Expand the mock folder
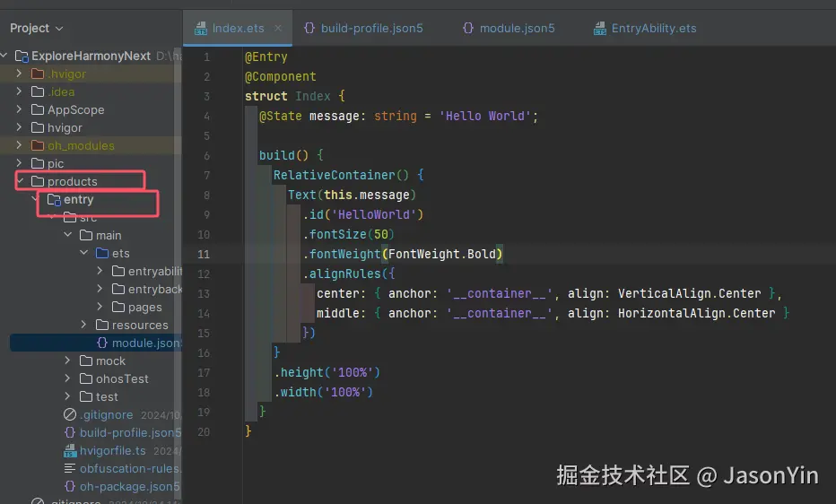The height and width of the screenshot is (504, 836). point(67,361)
